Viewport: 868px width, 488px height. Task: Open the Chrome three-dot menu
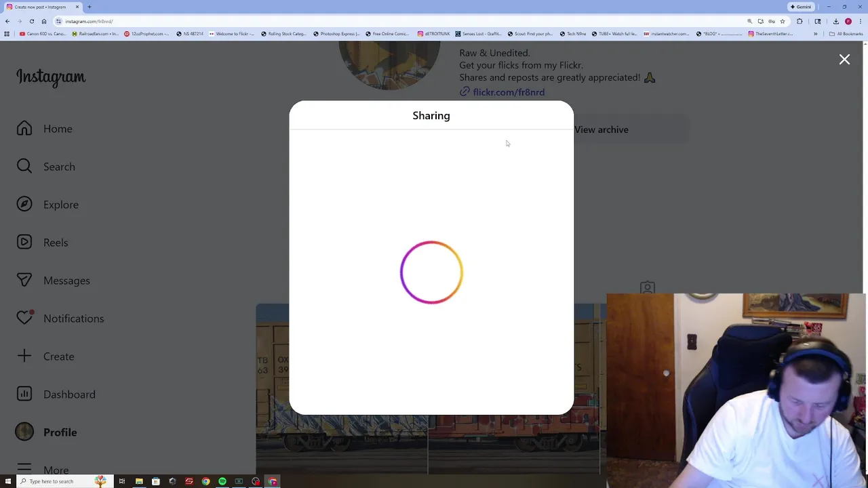tap(860, 21)
